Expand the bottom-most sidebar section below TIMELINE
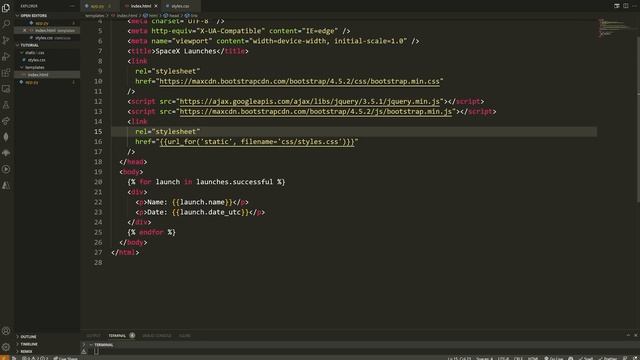This screenshot has width=640, height=360. click(x=47, y=351)
